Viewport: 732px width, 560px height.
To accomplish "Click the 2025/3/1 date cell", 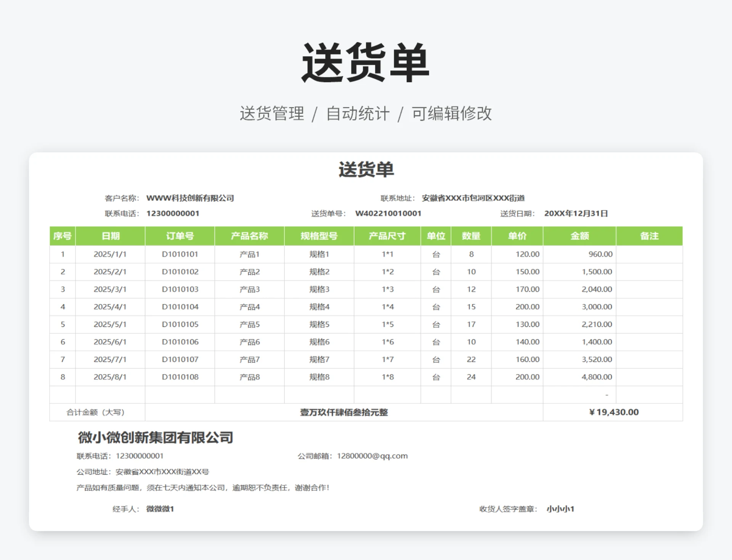I will point(110,289).
